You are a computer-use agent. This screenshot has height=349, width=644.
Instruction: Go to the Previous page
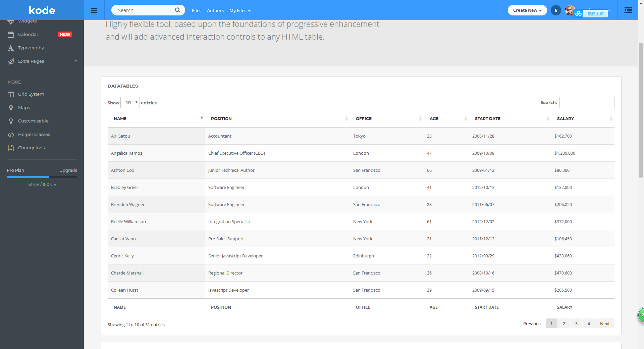(x=532, y=323)
